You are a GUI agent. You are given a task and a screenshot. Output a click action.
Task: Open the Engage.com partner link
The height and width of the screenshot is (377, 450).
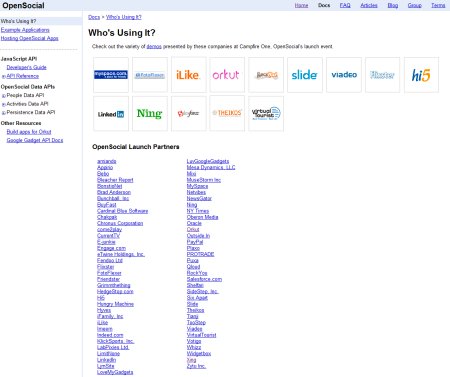pos(111,248)
